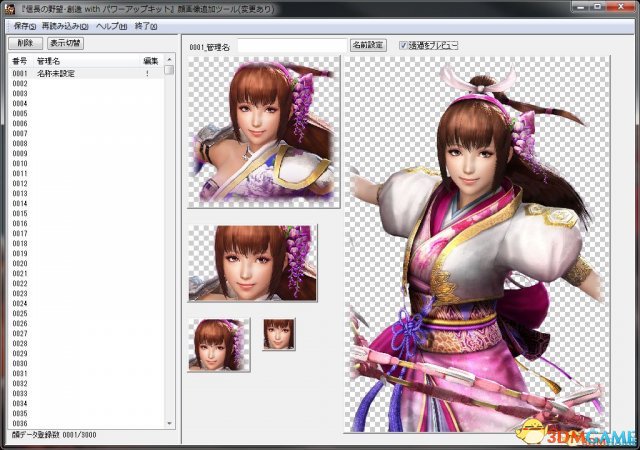Image resolution: width=640 pixels, height=450 pixels.
Task: Close the window
Action: [620, 7]
